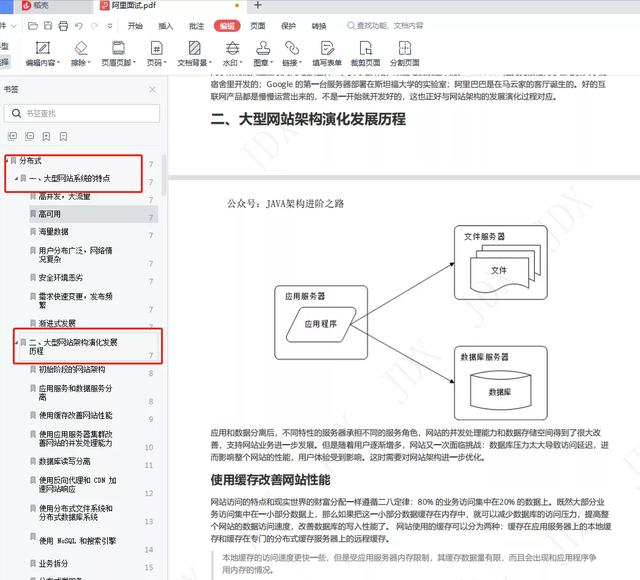The height and width of the screenshot is (580, 640).
Task: Select the 业务拆分 bookmark
Action: [53, 564]
